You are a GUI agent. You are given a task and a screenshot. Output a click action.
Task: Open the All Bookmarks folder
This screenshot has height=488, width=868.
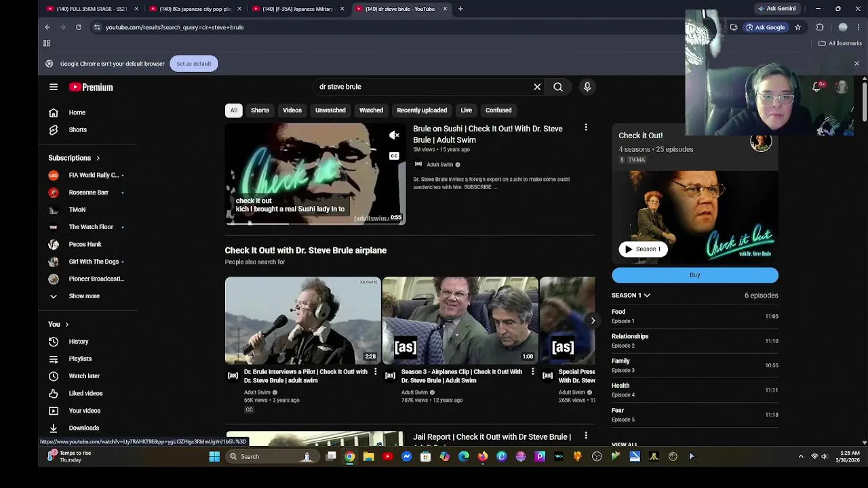pyautogui.click(x=840, y=43)
